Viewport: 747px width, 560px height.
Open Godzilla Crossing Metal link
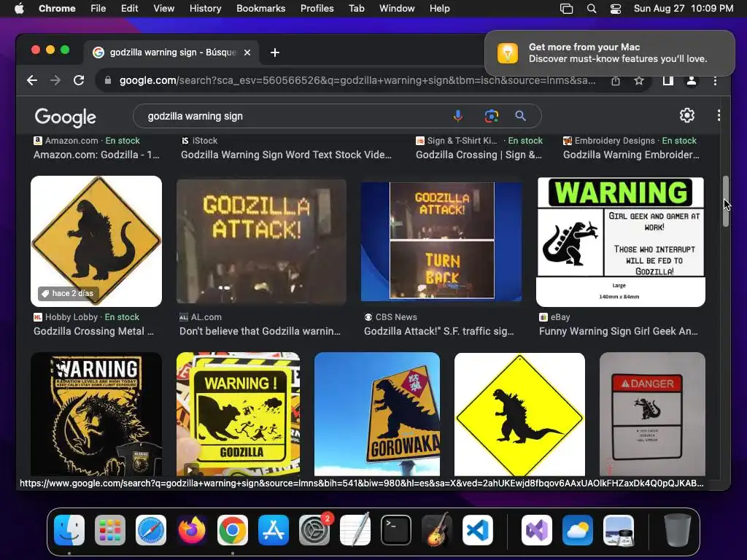[x=93, y=332]
